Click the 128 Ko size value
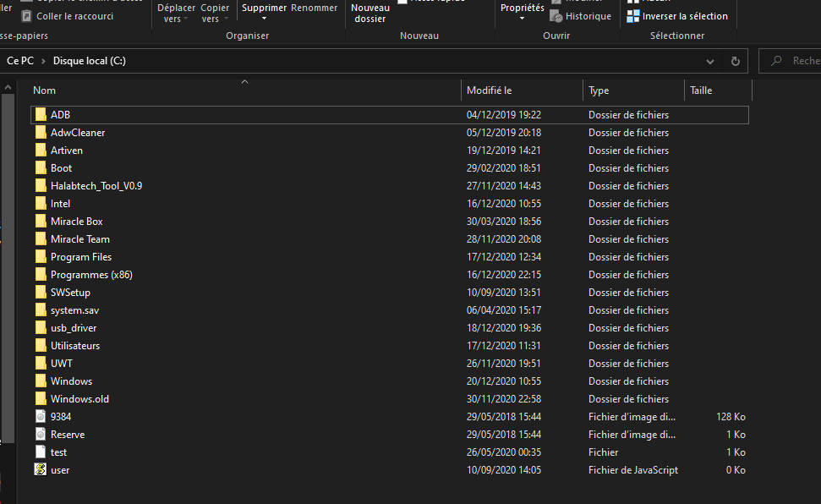Image resolution: width=821 pixels, height=504 pixels. (x=731, y=417)
